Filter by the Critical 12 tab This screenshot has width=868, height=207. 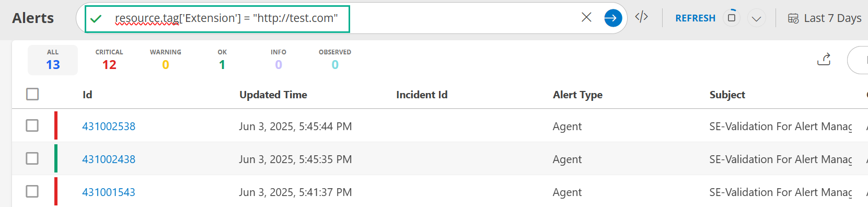point(109,60)
